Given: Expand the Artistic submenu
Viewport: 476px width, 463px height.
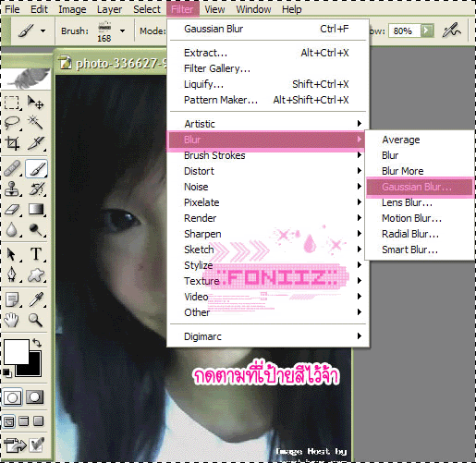Looking at the screenshot, I should 267,124.
